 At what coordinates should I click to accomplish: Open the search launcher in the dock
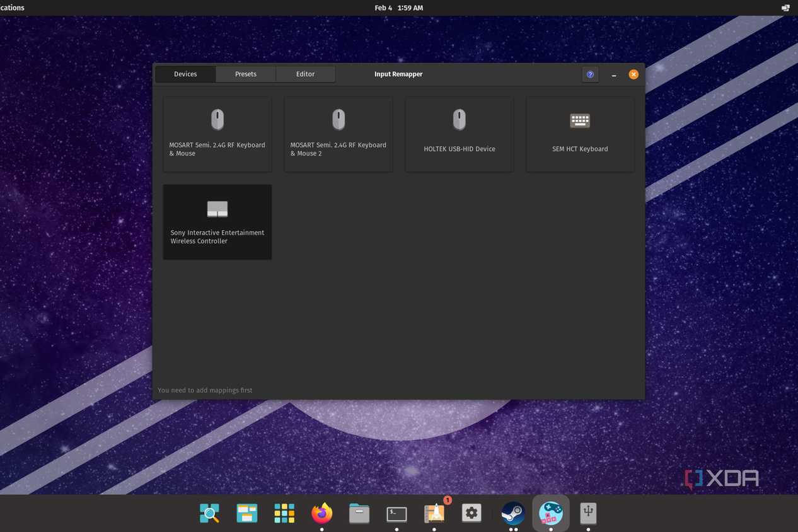pyautogui.click(x=209, y=513)
